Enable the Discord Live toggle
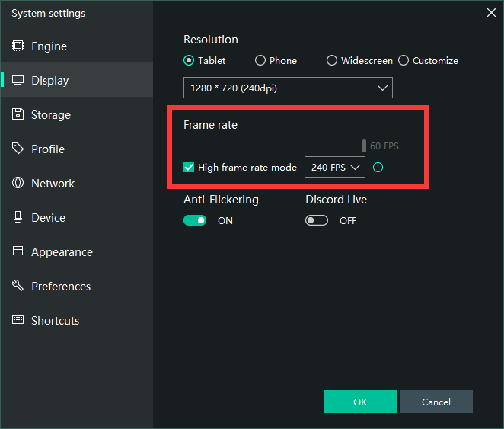This screenshot has width=504, height=429. pyautogui.click(x=317, y=221)
